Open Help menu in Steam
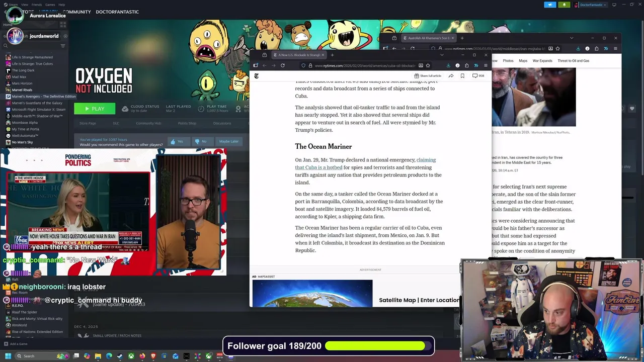The height and width of the screenshot is (362, 644). pos(61,5)
